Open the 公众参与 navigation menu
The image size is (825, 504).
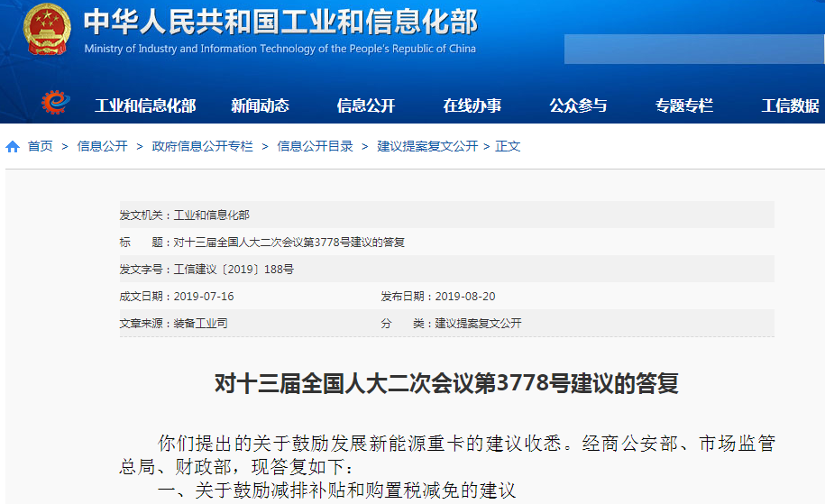pos(578,105)
